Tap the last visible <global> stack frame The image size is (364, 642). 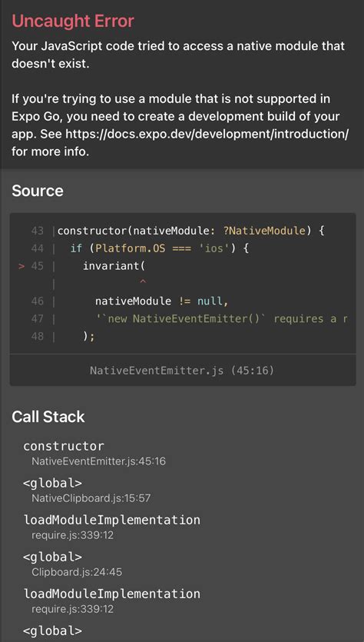pos(53,630)
